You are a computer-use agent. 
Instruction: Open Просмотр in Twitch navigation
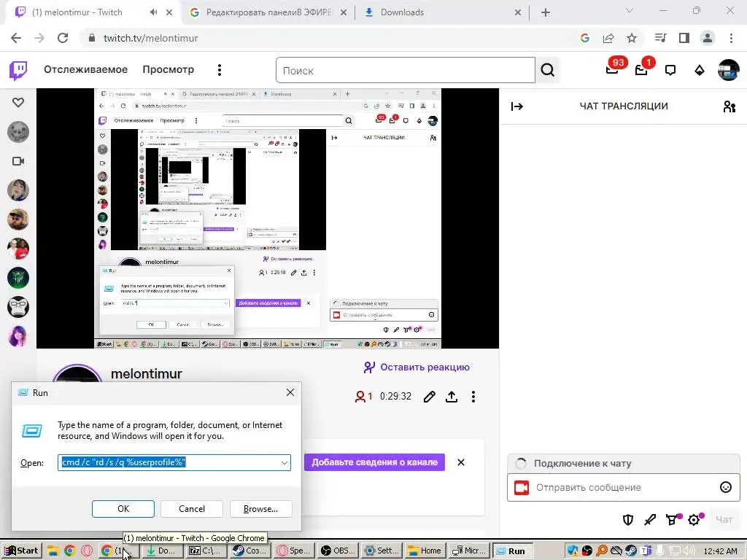[169, 69]
